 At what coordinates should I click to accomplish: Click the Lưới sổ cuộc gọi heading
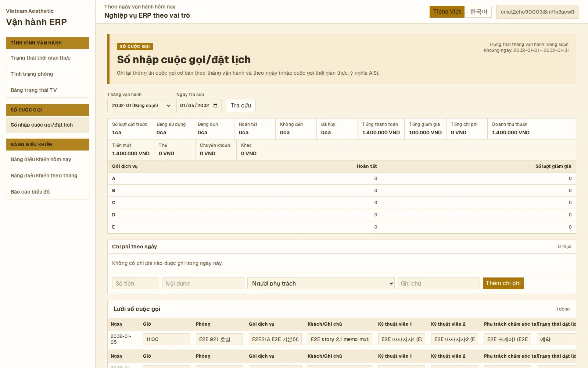pyautogui.click(x=137, y=309)
